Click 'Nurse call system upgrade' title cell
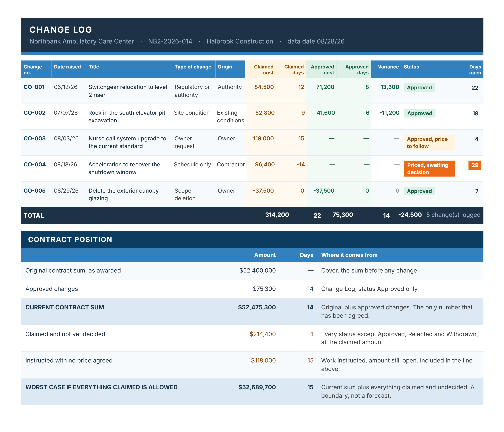 127,142
